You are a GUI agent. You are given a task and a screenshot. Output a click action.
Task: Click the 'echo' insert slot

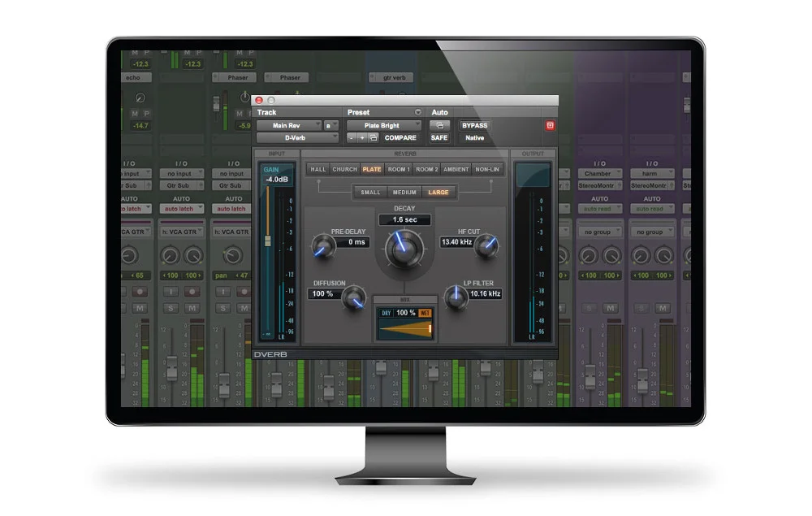(136, 78)
